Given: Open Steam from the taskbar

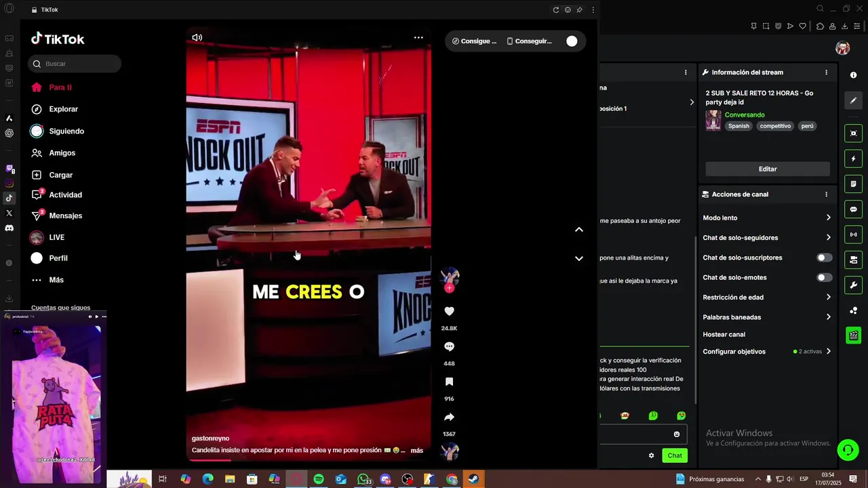Looking at the screenshot, I should coord(474,479).
